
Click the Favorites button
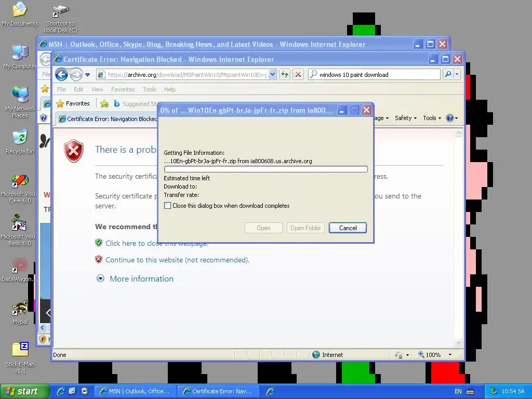73,103
